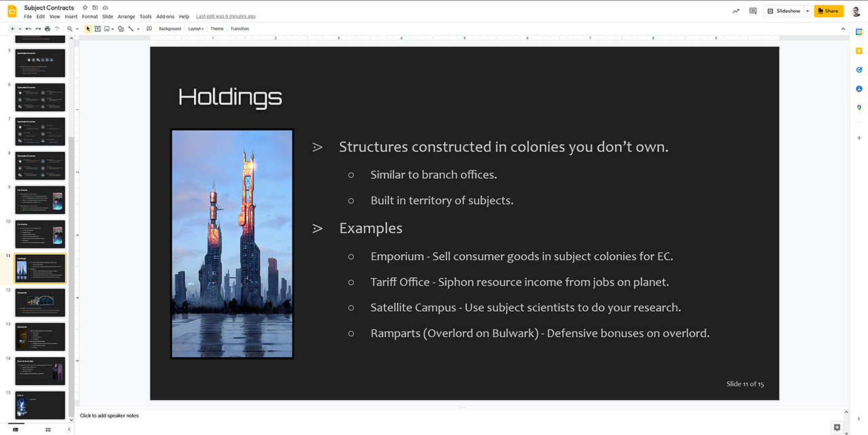The image size is (868, 435).
Task: Start the Slideshow
Action: coord(784,11)
